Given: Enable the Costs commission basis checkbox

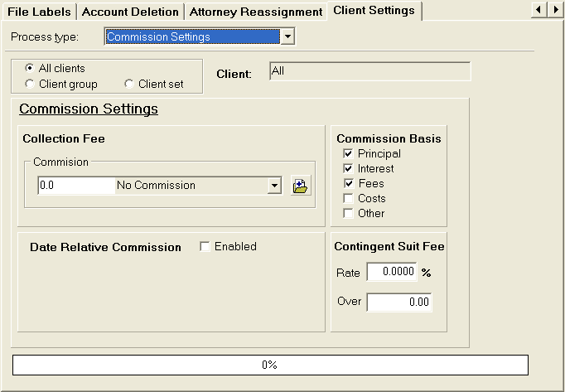Looking at the screenshot, I should click(348, 199).
